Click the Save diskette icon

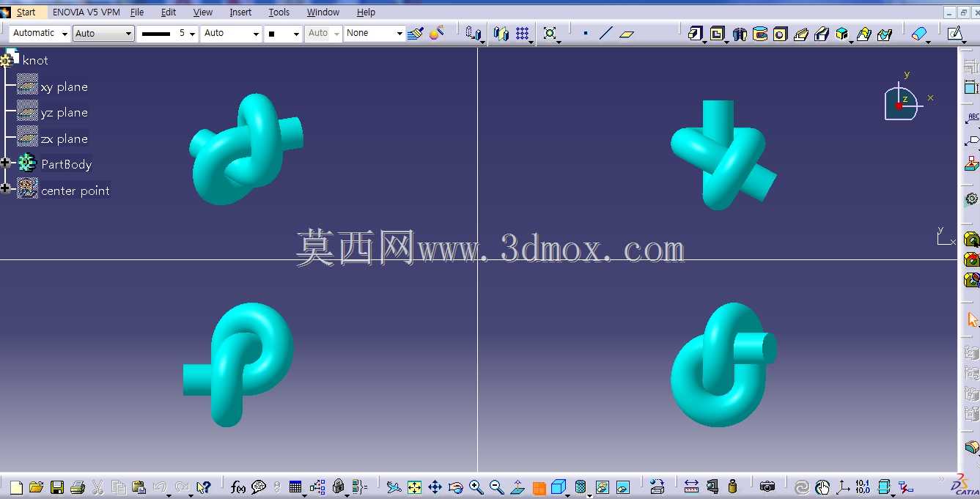(56, 487)
